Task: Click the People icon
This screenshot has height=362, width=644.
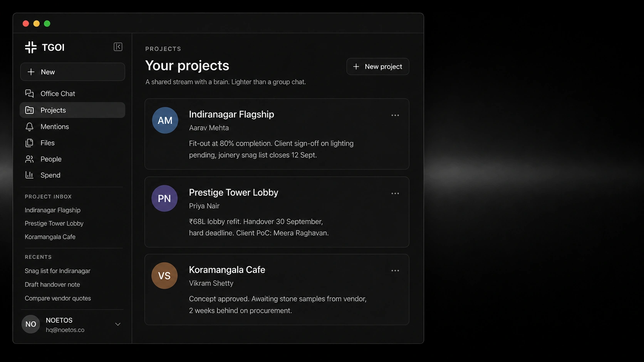Action: pyautogui.click(x=30, y=159)
